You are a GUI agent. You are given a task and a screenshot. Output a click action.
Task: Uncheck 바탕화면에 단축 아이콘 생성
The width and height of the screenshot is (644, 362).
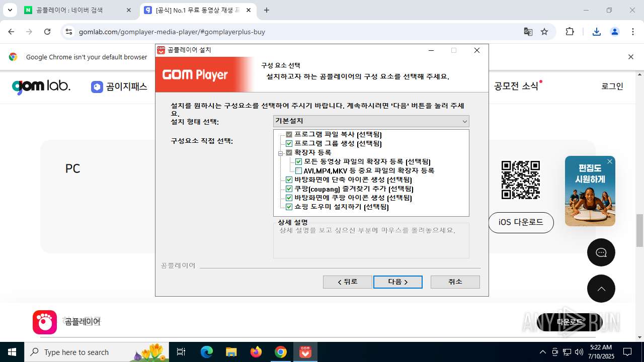click(x=289, y=180)
